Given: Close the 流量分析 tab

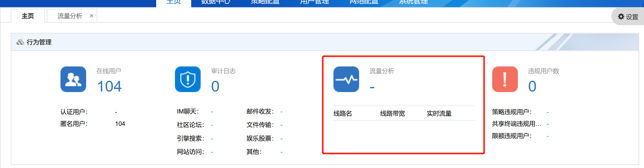Looking at the screenshot, I should [91, 16].
